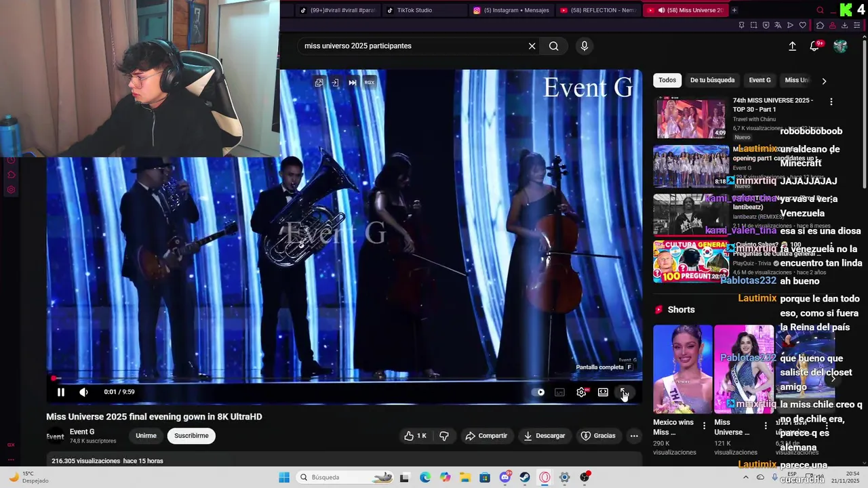The height and width of the screenshot is (488, 868).
Task: Open Microsoft Edge from the taskbar
Action: (425, 477)
